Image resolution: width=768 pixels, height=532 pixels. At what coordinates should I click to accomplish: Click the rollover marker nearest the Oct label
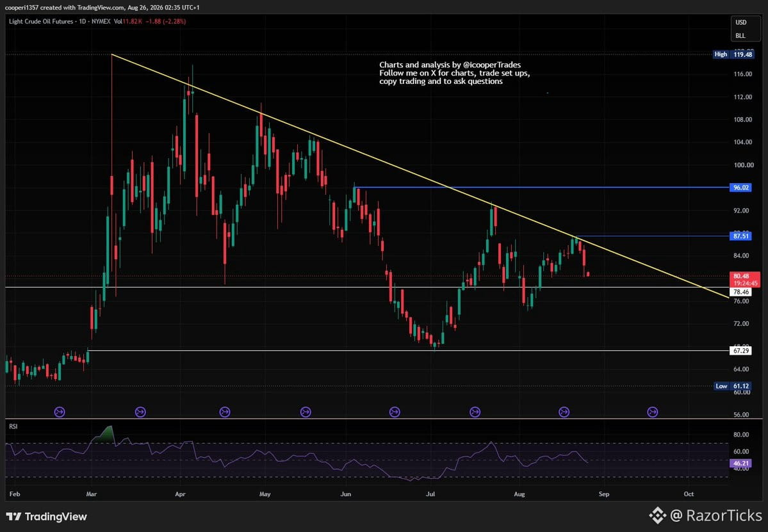click(653, 412)
